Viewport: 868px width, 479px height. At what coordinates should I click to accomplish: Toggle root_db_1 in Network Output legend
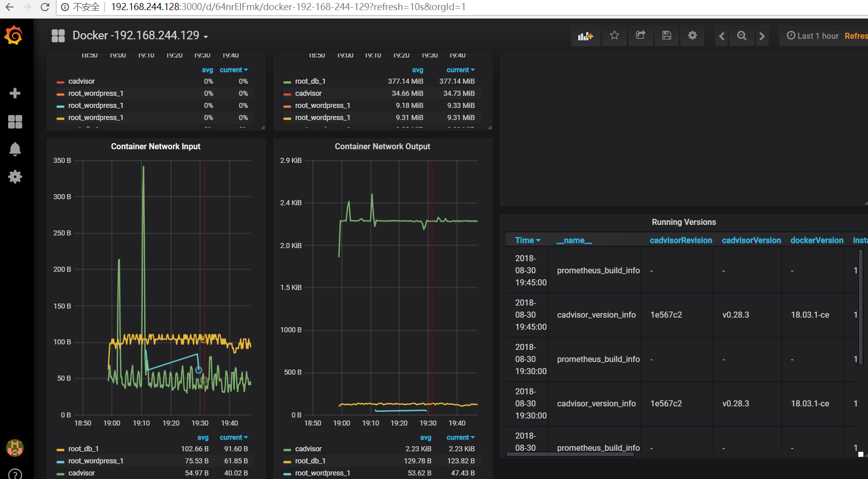311,461
